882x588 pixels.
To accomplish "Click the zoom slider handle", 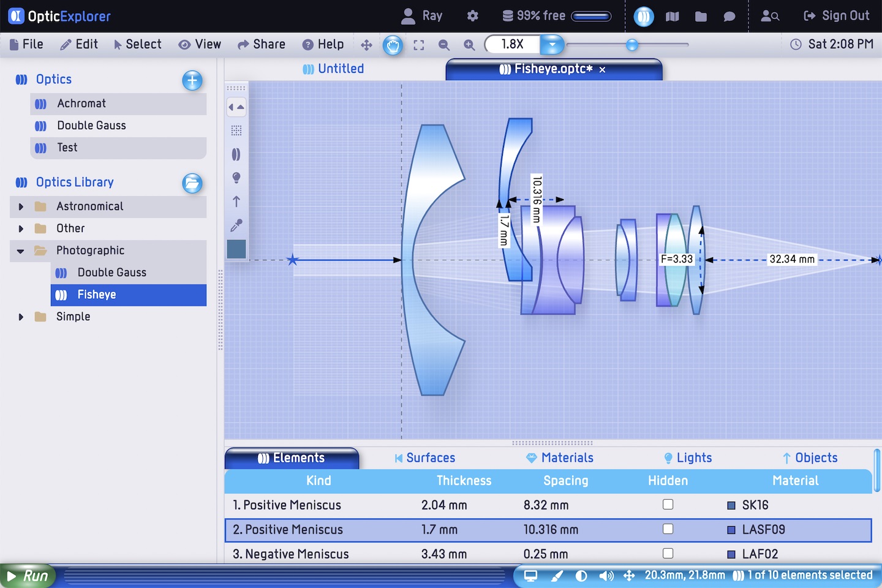I will coord(632,45).
